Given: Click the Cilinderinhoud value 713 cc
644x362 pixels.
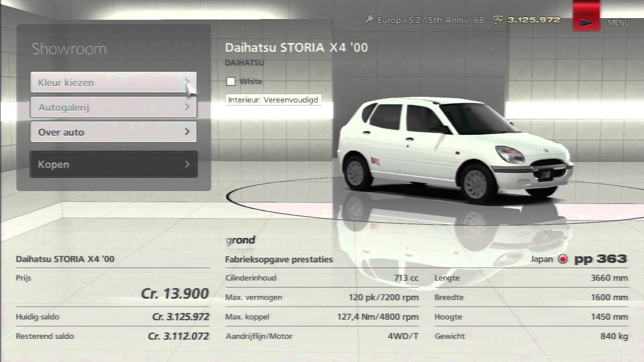Looking at the screenshot, I should tap(407, 278).
